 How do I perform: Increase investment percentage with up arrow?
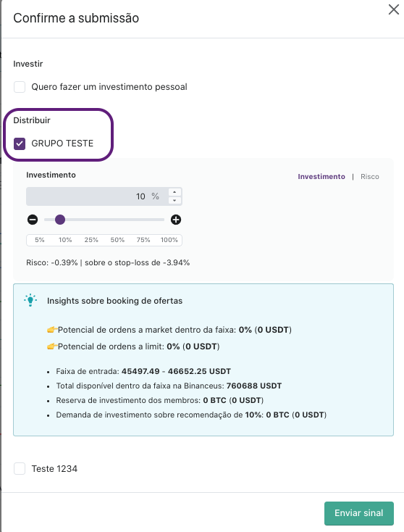coord(174,192)
